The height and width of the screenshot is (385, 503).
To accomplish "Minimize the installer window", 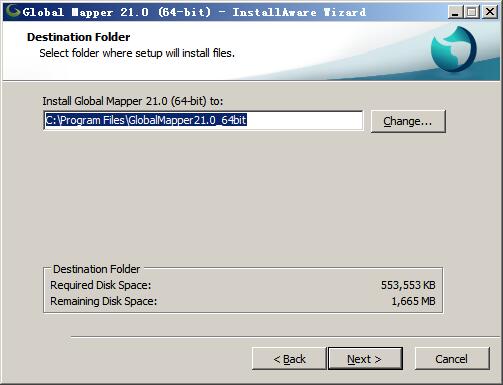I will 455,12.
